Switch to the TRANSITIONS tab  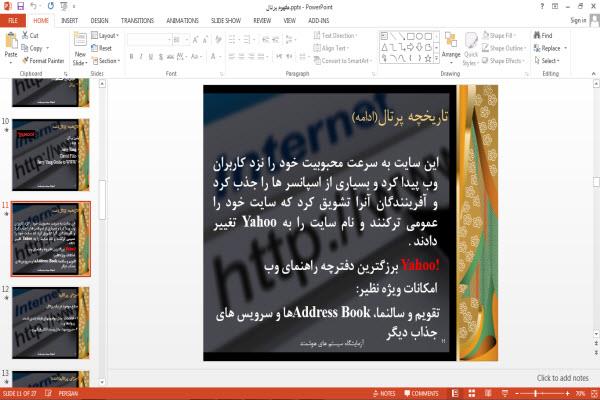137,21
